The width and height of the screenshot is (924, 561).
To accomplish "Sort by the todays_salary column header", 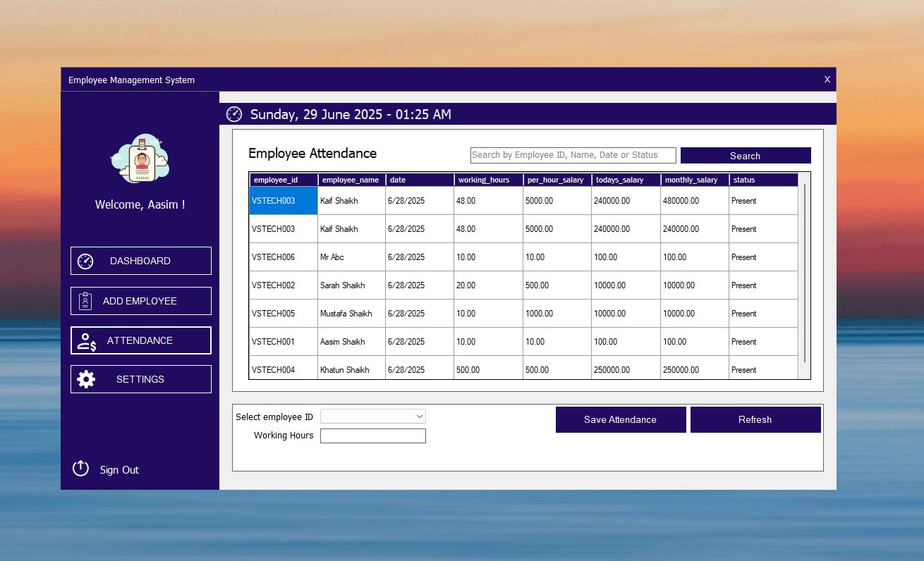I will click(625, 180).
